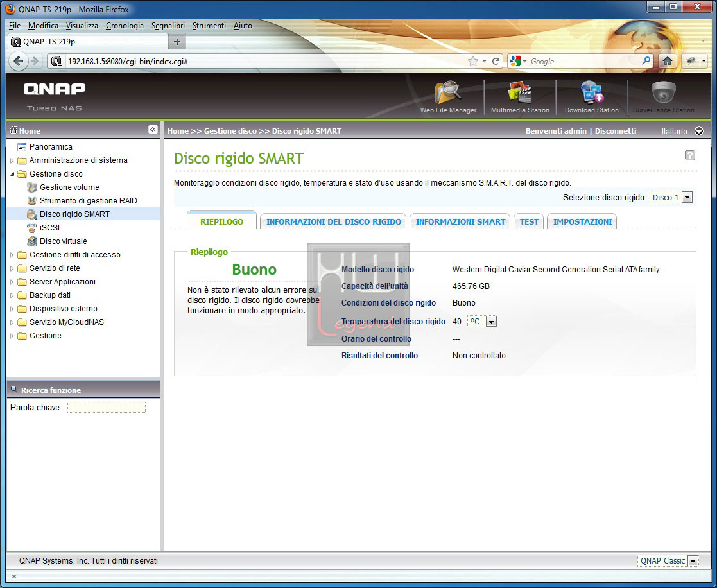
Task: Open the Cronologia menu
Action: click(125, 26)
